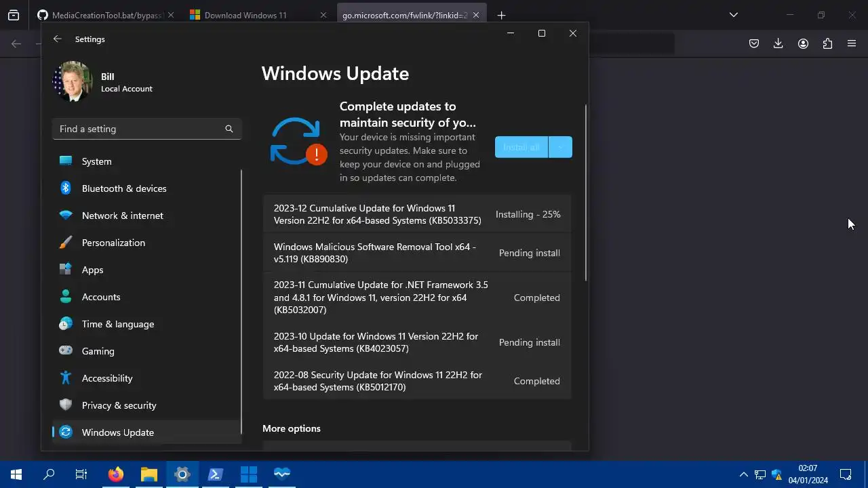Click Bill's profile picture
The width and height of the screenshot is (868, 488).
click(x=73, y=82)
